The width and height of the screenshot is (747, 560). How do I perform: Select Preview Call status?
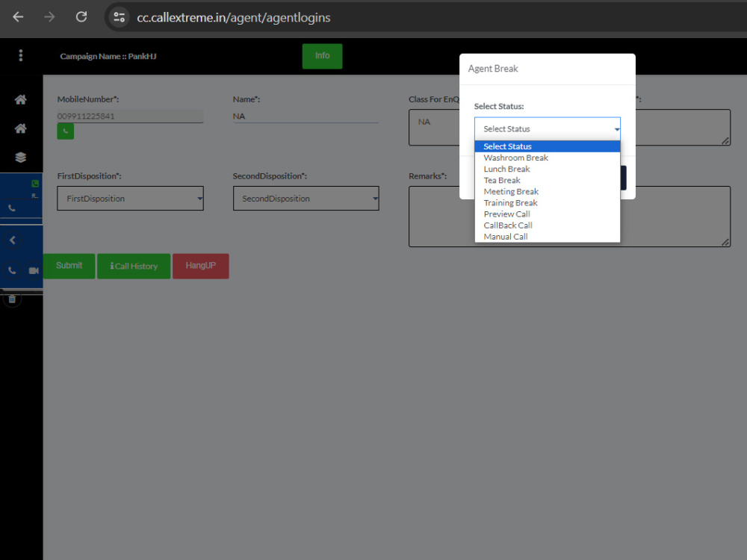pos(548,214)
